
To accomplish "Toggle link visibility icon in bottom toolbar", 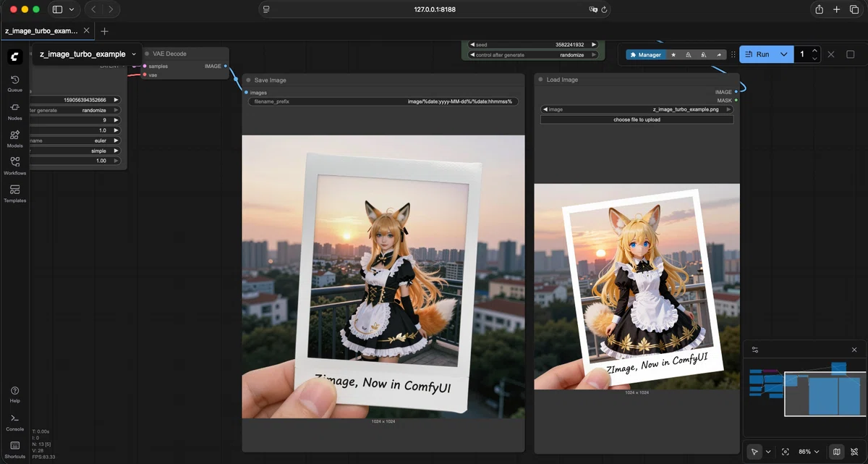I will pos(854,452).
